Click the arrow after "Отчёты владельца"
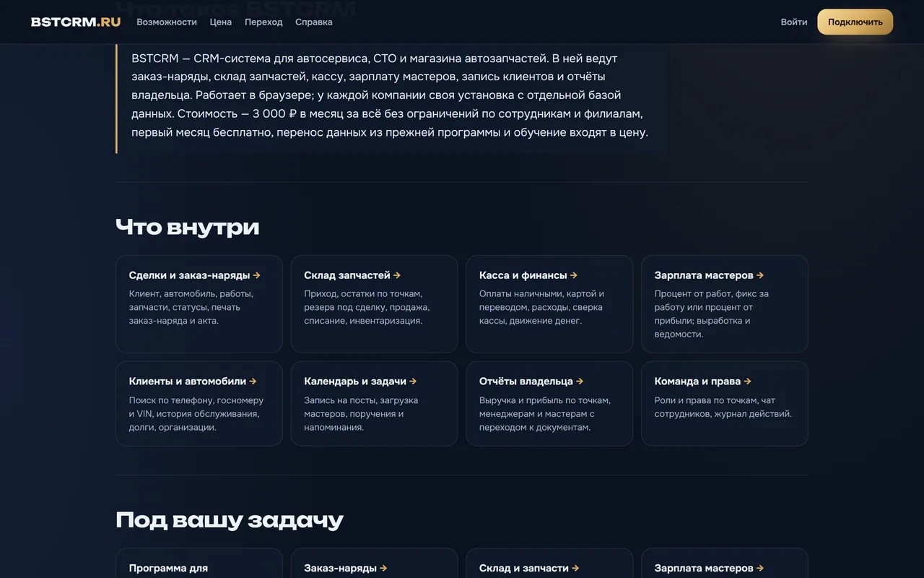The height and width of the screenshot is (578, 924). [x=580, y=381]
